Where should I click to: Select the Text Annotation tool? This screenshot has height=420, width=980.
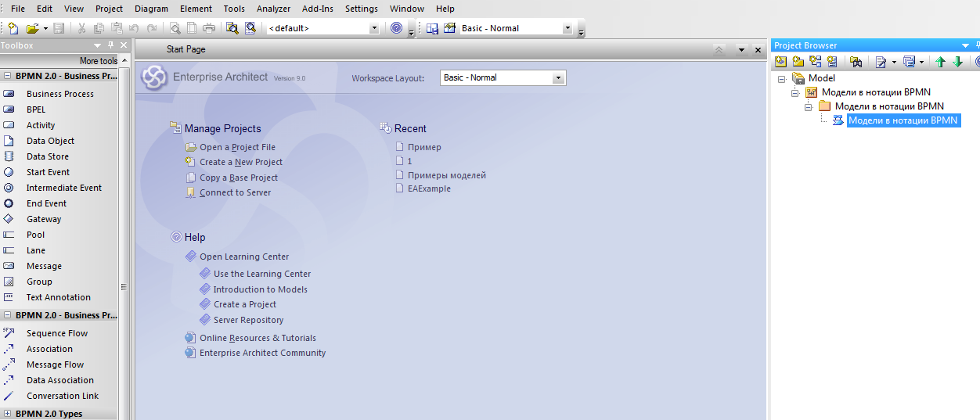tap(59, 297)
